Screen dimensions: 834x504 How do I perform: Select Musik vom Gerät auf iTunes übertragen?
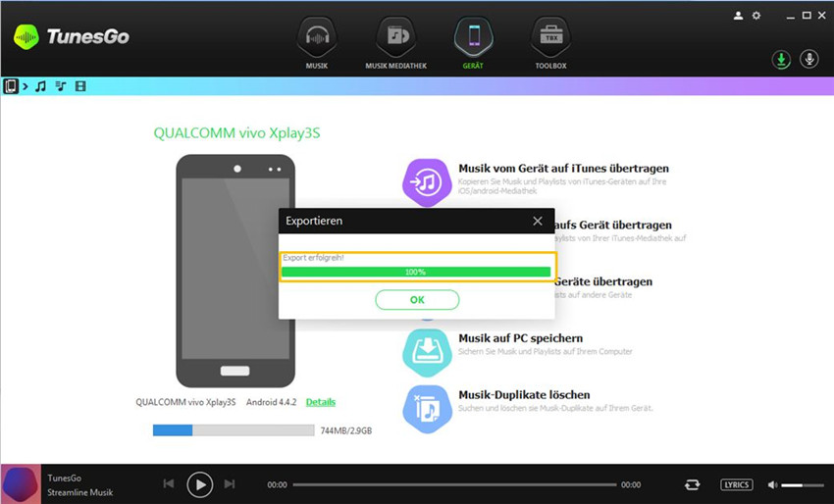[x=564, y=168]
